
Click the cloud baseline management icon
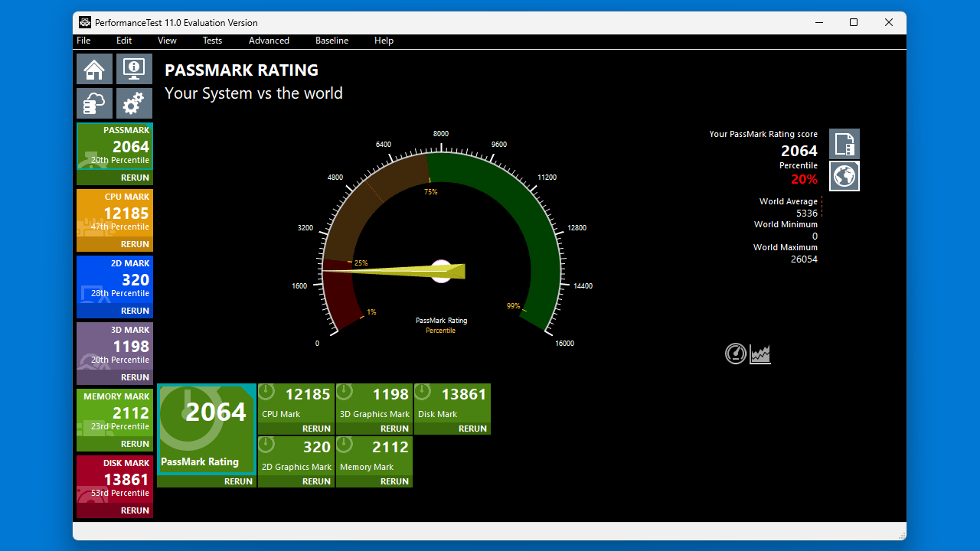coord(94,103)
